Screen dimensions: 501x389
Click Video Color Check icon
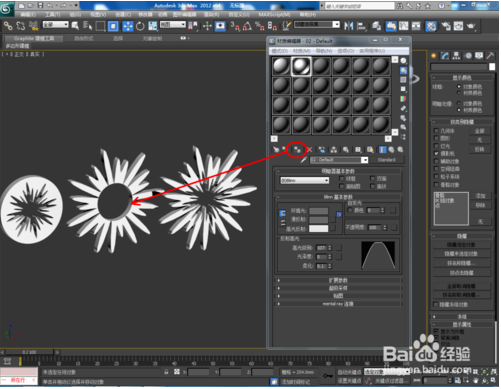[403, 99]
